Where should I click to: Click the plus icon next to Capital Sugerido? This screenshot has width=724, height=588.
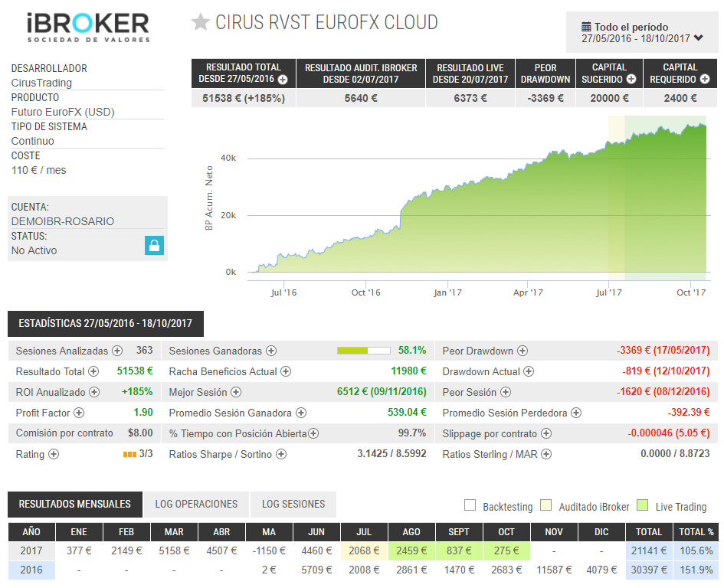631,80
